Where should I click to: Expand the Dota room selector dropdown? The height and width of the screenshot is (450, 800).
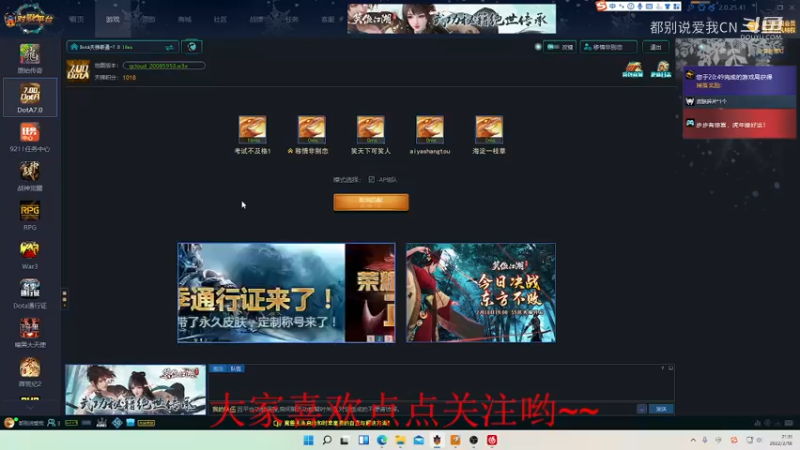122,47
